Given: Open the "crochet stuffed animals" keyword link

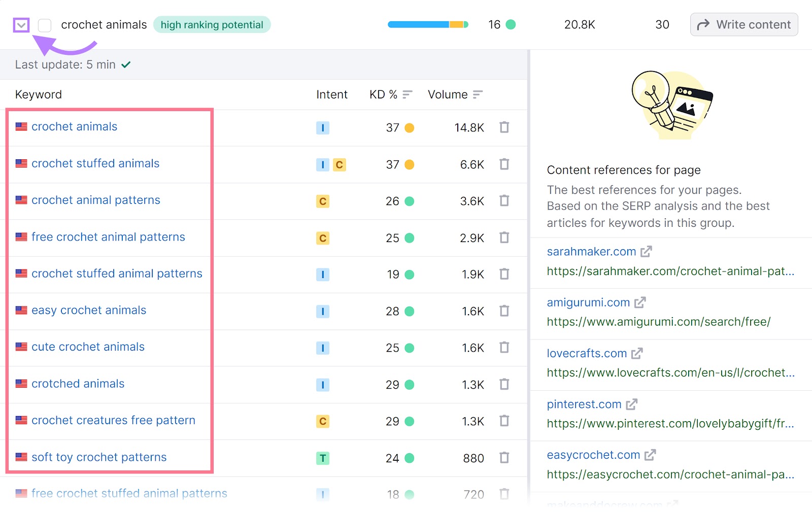Looking at the screenshot, I should pyautogui.click(x=95, y=163).
